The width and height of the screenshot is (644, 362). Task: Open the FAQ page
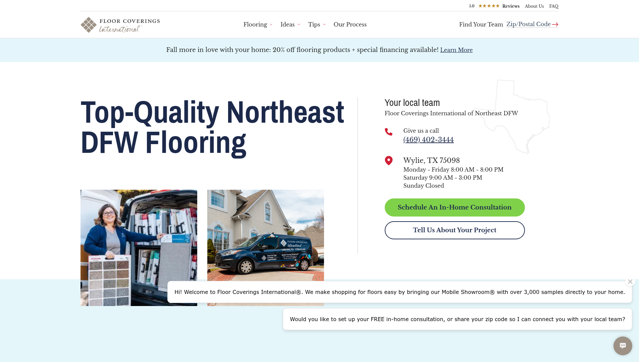pos(553,6)
